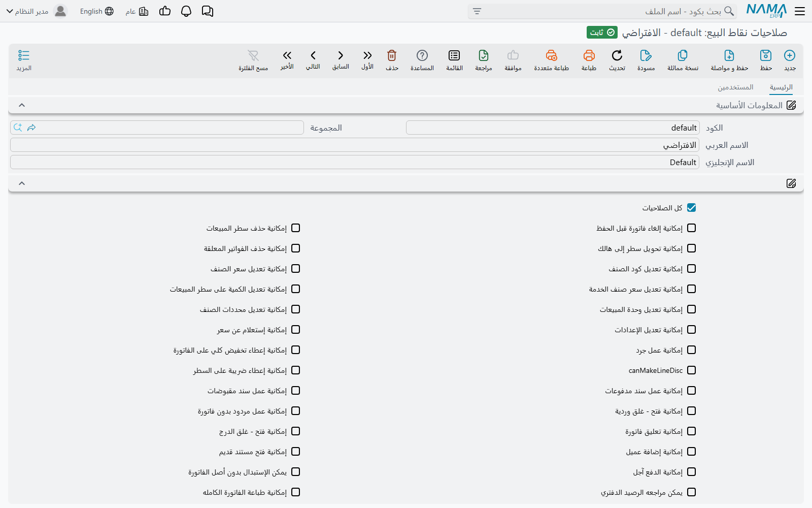Switch to the المستخدمين tab
This screenshot has height=508, width=812.
coord(735,87)
